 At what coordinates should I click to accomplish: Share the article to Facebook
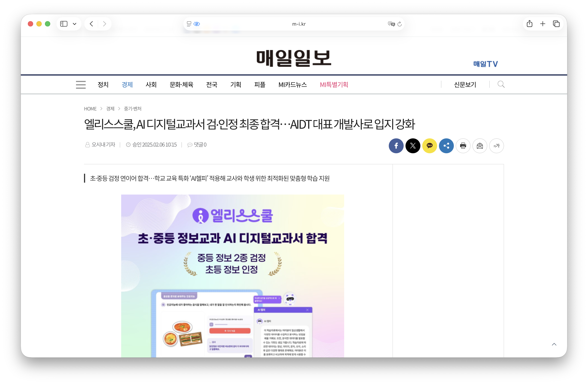[396, 146]
